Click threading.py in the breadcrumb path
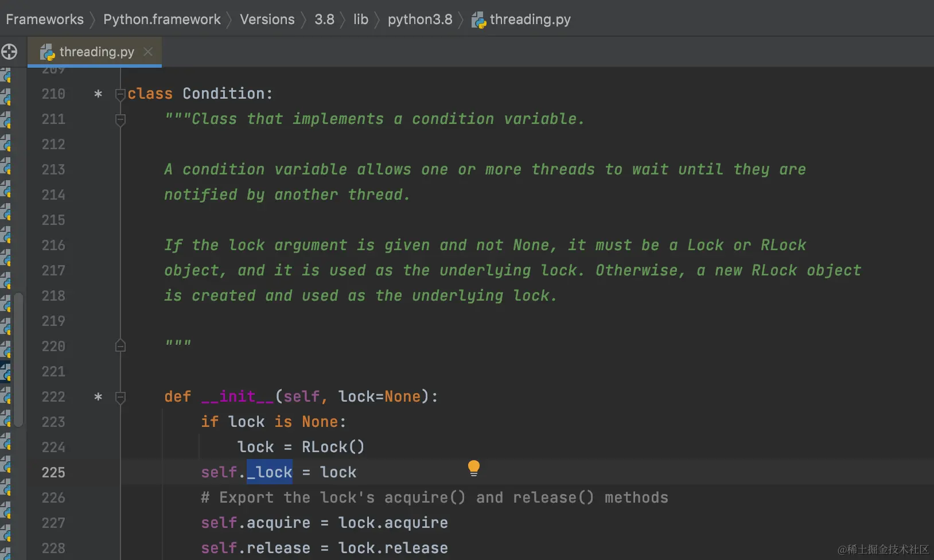This screenshot has height=560, width=934. pos(530,20)
